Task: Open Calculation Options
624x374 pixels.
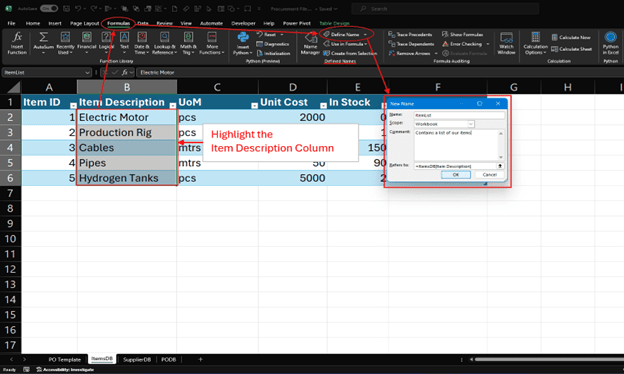Action: coord(535,43)
